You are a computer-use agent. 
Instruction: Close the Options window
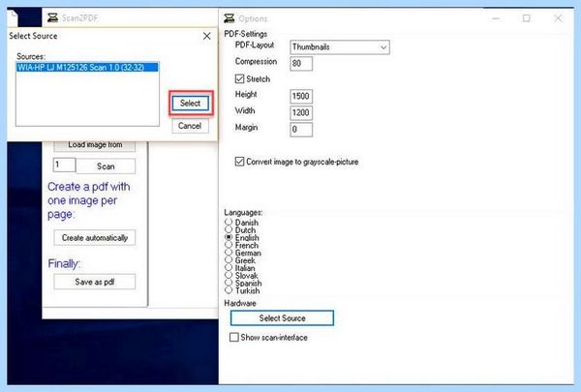click(x=558, y=18)
